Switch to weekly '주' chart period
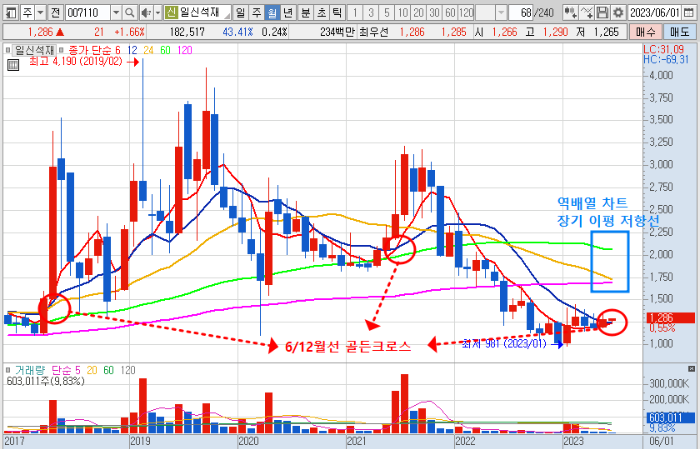Viewport: 700px width, 449px height. (257, 12)
